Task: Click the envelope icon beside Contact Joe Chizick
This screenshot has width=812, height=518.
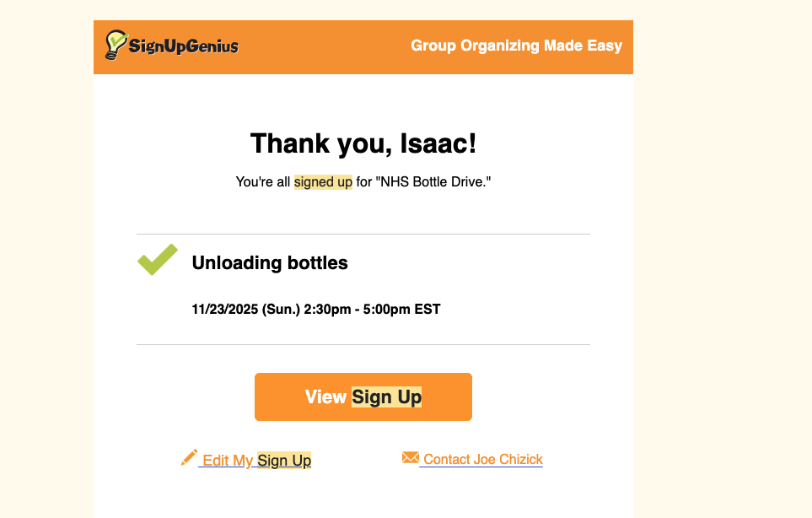Action: (x=411, y=458)
